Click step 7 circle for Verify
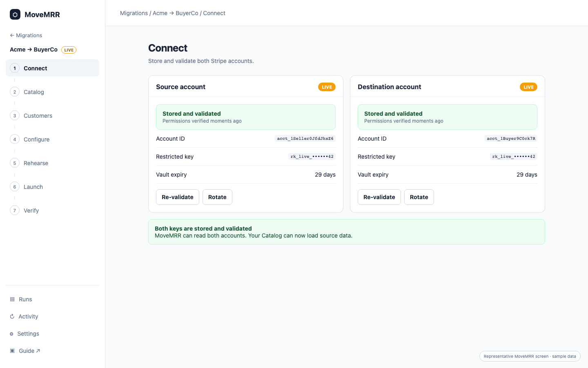Screen dimensions: 588x368 click(x=15, y=211)
